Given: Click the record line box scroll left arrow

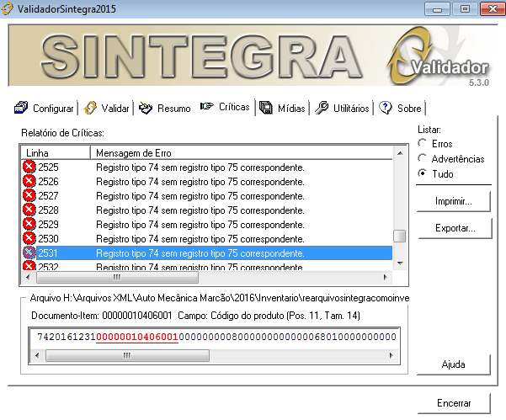Looking at the screenshot, I should point(37,355).
